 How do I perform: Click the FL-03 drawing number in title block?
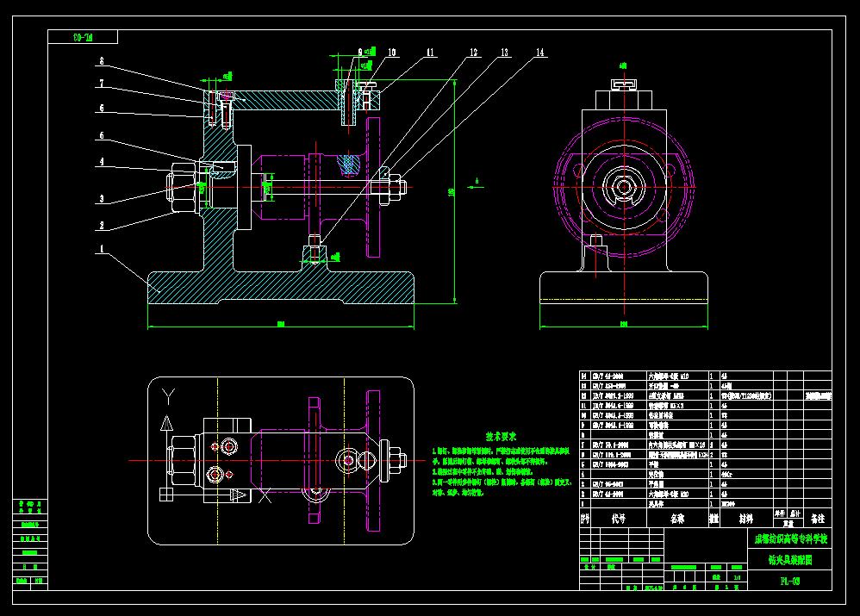[790, 581]
